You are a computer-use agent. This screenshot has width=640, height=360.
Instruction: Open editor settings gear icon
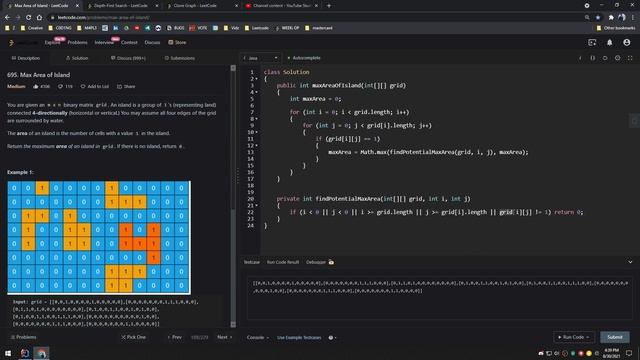618,58
